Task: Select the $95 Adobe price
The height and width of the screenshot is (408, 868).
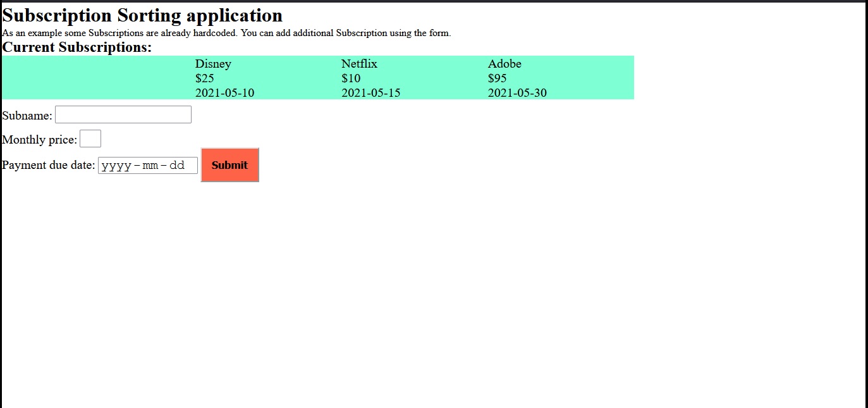Action: point(498,78)
